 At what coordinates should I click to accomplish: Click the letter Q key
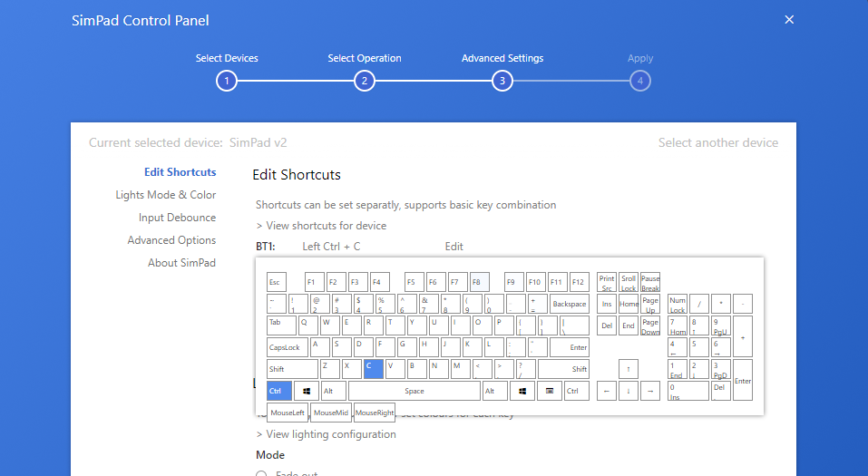[x=309, y=325]
